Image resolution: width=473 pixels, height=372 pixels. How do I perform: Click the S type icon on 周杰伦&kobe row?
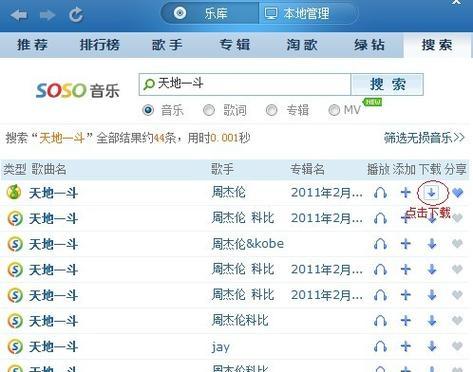pos(15,244)
